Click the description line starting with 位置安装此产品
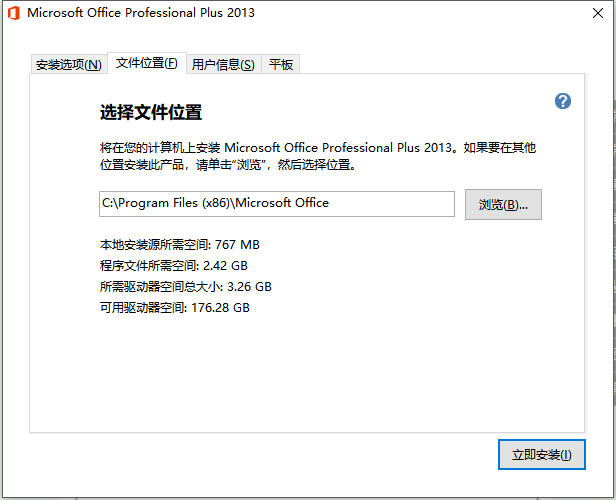 (227, 165)
